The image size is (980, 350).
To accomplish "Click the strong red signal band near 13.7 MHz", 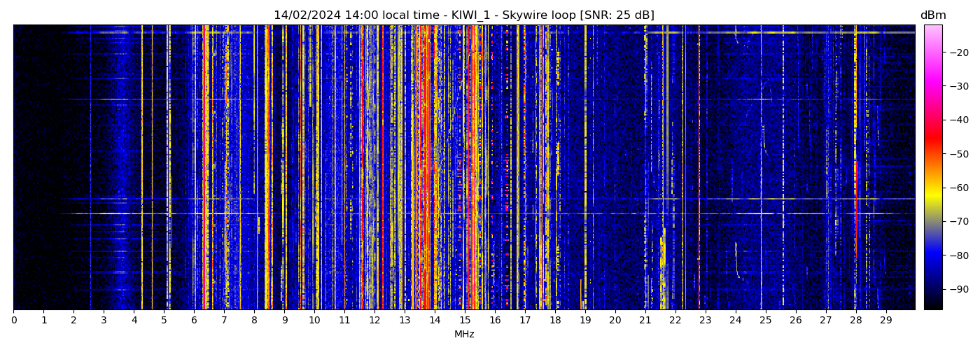I will click(426, 168).
